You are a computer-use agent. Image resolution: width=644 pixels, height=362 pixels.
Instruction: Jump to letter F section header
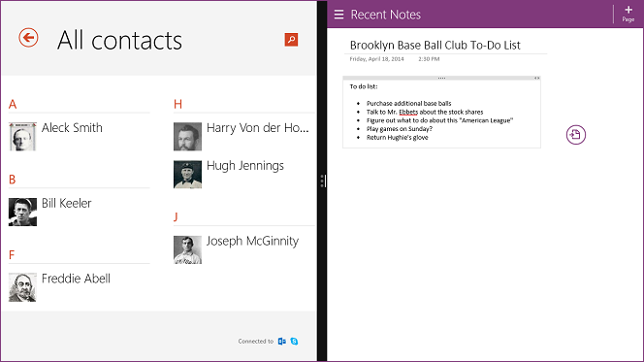click(12, 255)
